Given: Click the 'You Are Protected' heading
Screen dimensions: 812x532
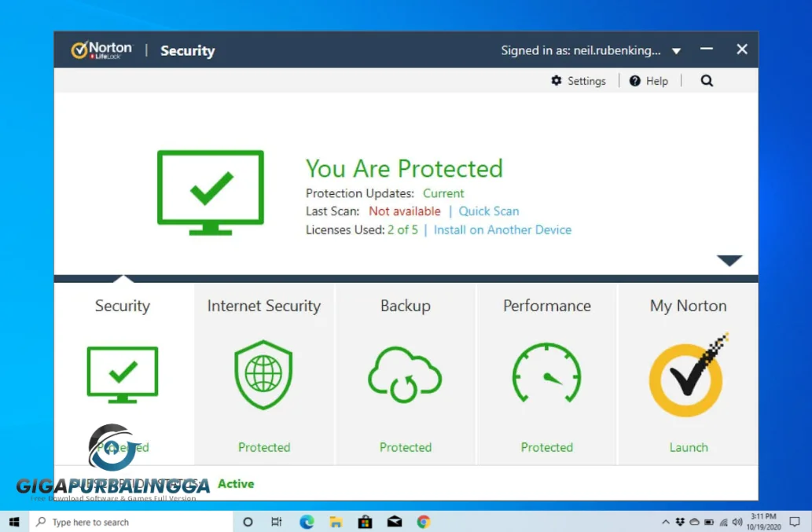Looking at the screenshot, I should (404, 169).
